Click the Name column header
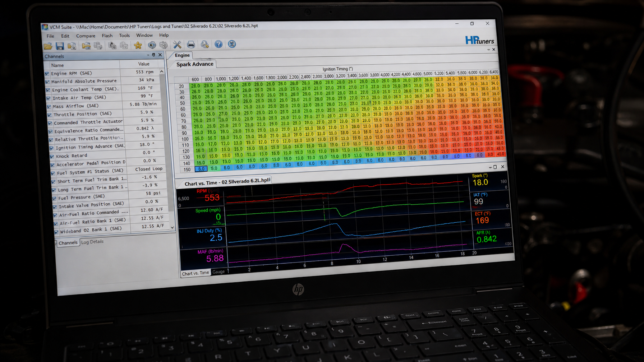 click(x=82, y=65)
